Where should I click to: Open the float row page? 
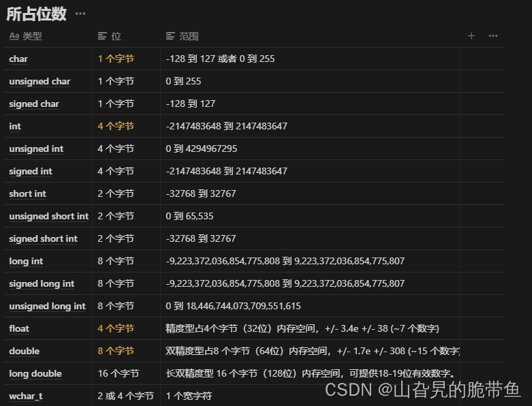(x=19, y=328)
